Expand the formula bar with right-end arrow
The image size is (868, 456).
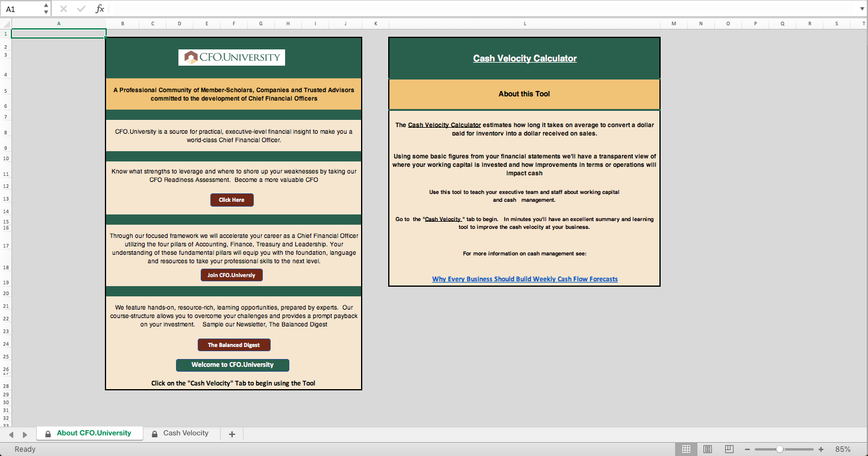pyautogui.click(x=862, y=9)
